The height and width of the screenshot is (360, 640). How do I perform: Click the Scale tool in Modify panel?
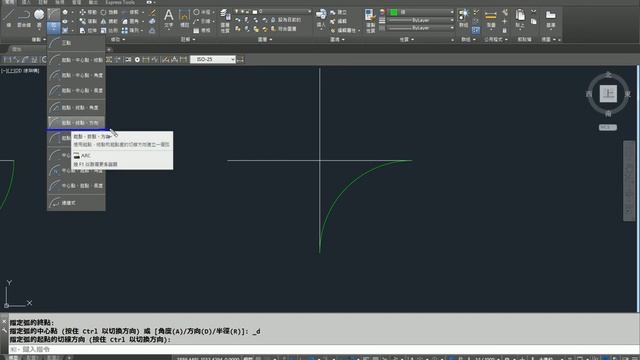coord(109,31)
